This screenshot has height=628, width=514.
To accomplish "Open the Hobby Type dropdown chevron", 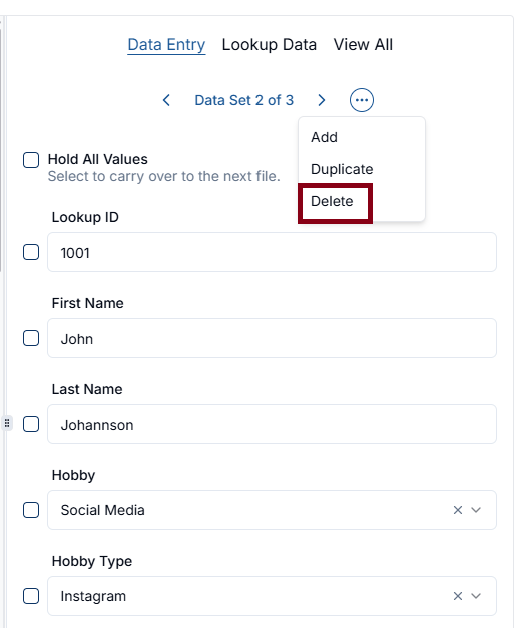I will coord(476,596).
